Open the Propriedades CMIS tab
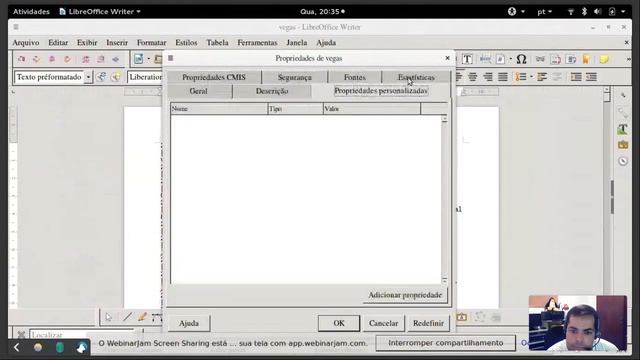Image resolution: width=640 pixels, height=360 pixels. pos(214,77)
